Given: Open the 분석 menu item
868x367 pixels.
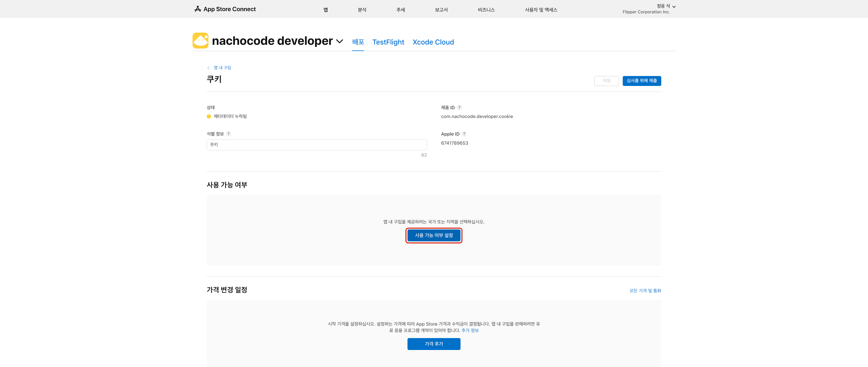Looking at the screenshot, I should point(362,10).
